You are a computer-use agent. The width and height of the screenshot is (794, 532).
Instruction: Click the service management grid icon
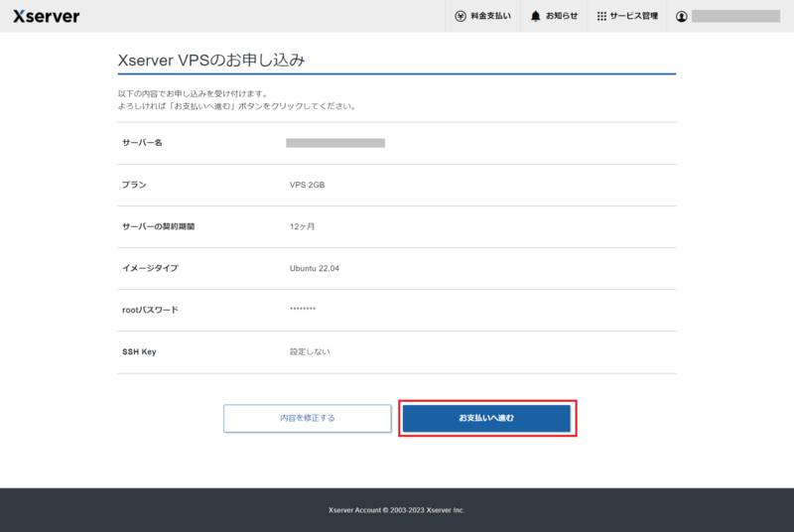tap(601, 16)
